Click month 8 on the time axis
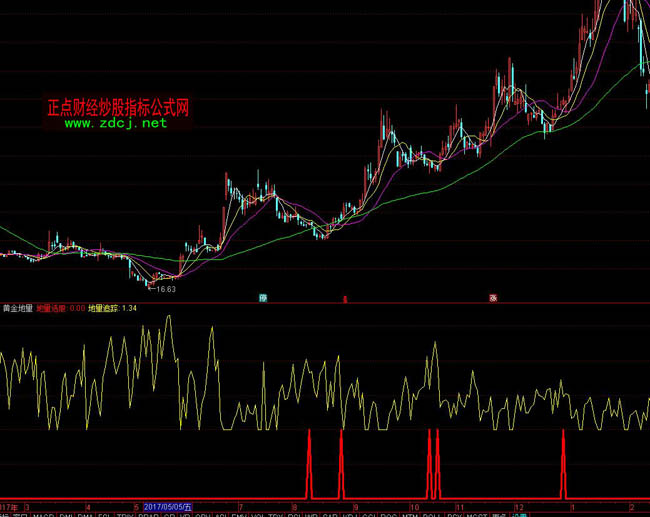This screenshot has width=650, height=517. tap(294, 507)
